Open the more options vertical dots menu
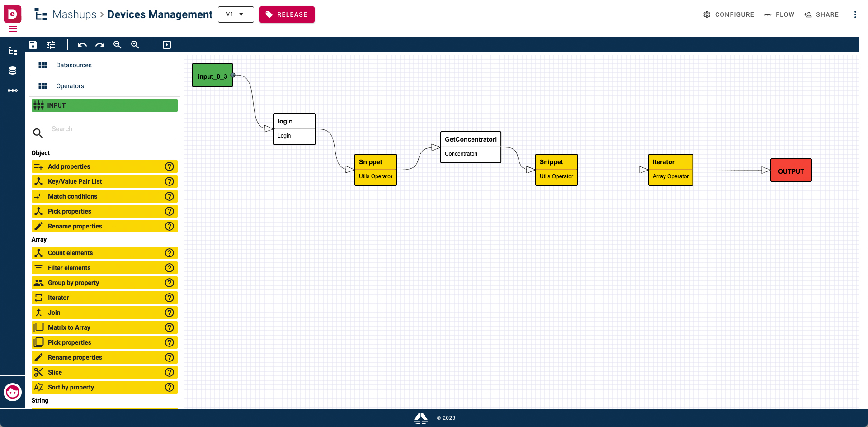Viewport: 868px width, 427px height. point(855,14)
